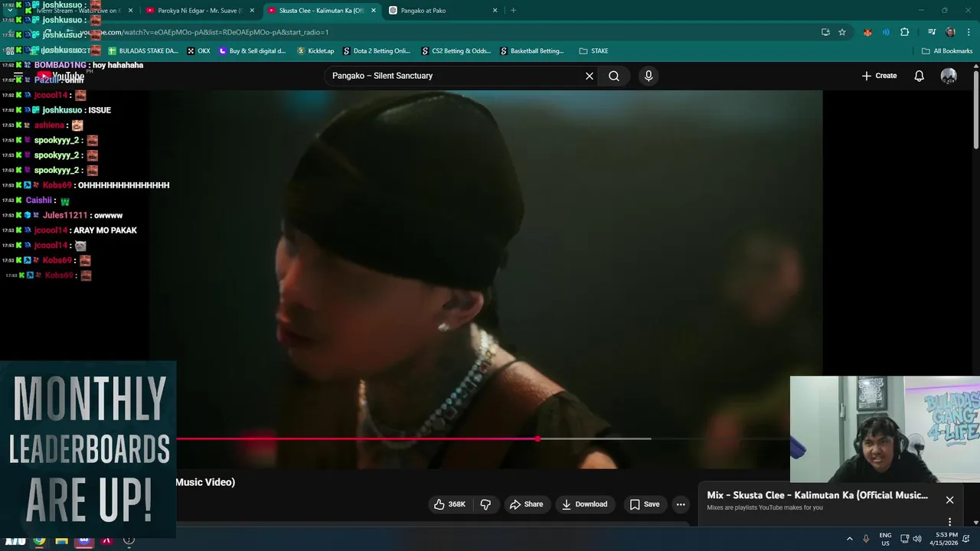The height and width of the screenshot is (551, 980).
Task: Open the Dota 2 Betting Onli... bookmark
Action: pyautogui.click(x=377, y=51)
